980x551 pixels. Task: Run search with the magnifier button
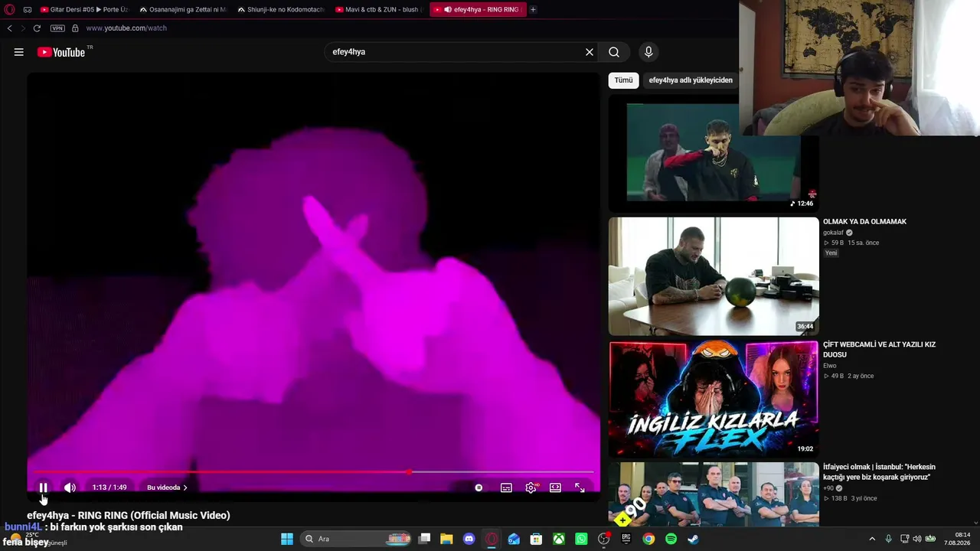(x=614, y=52)
